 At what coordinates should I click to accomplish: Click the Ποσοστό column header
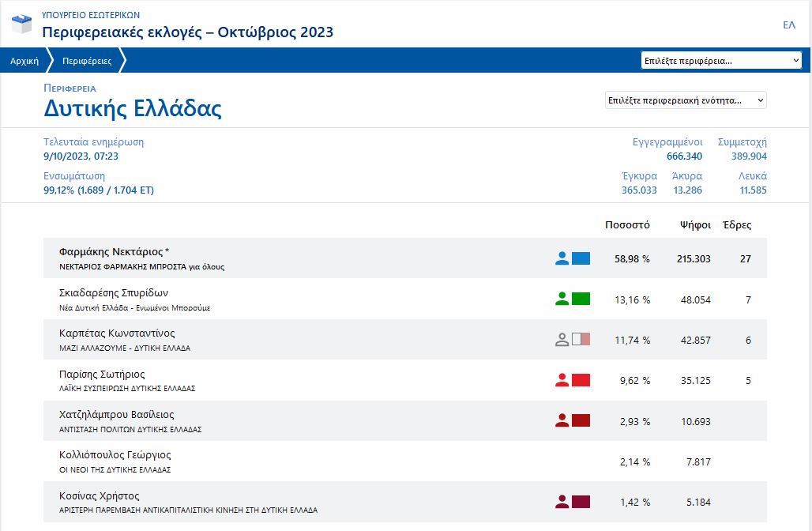[627, 224]
